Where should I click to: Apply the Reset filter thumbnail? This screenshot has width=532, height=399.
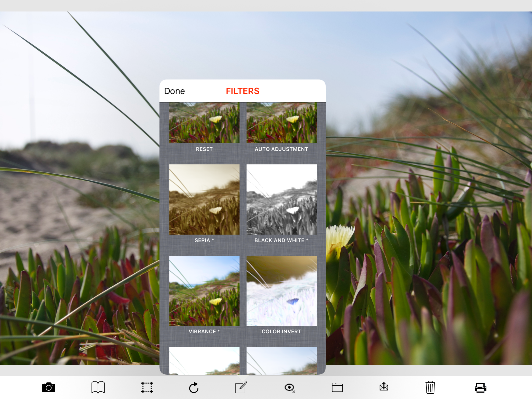[204, 123]
